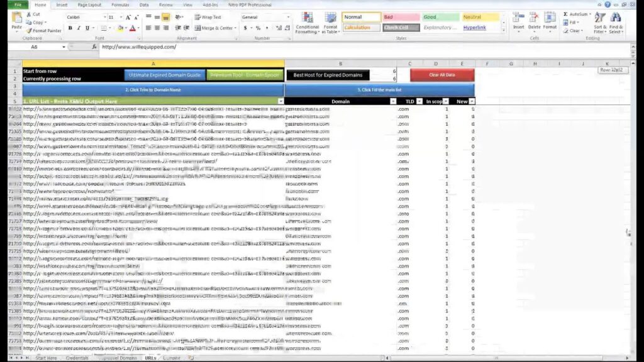Open the Domain column filter dropdown
The image size is (644, 362).
point(393,101)
